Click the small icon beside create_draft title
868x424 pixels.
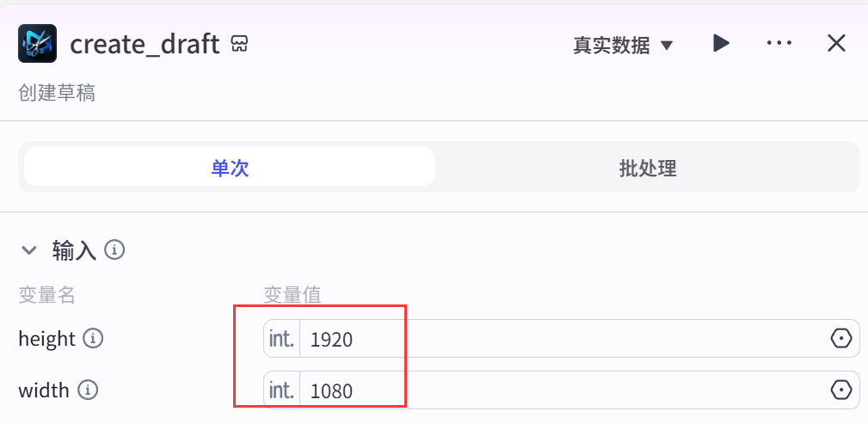[x=240, y=44]
